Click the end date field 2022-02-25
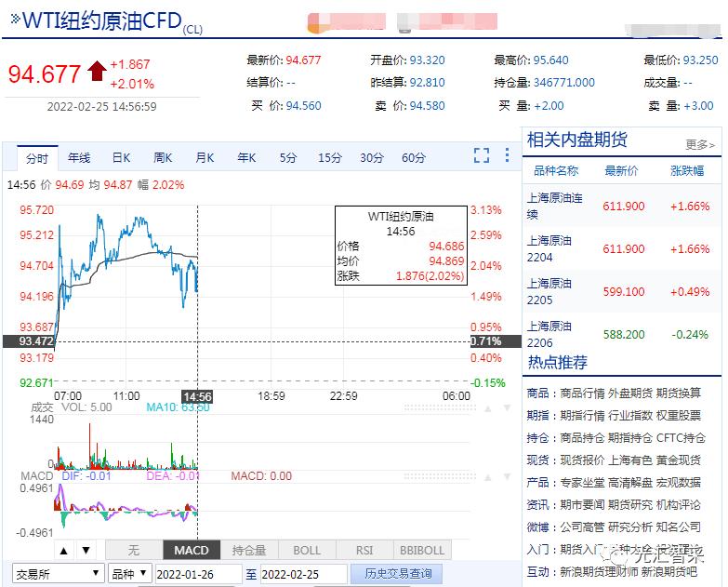 click(304, 575)
